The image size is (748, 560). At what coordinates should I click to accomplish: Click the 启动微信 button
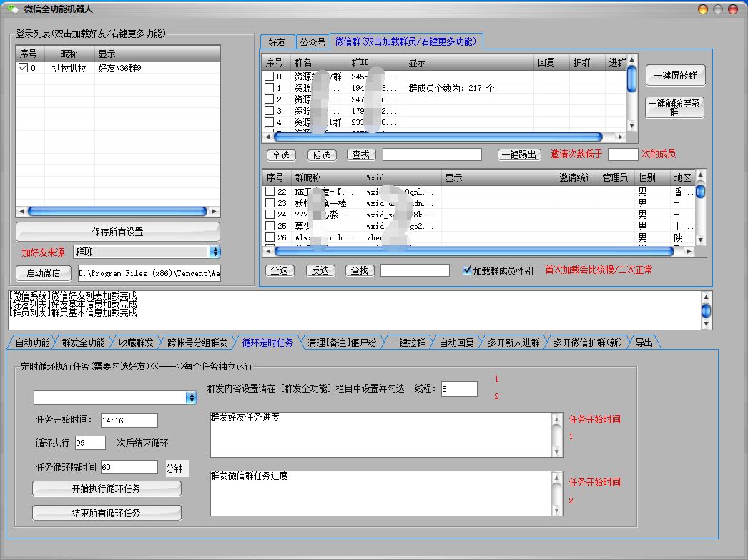point(43,273)
